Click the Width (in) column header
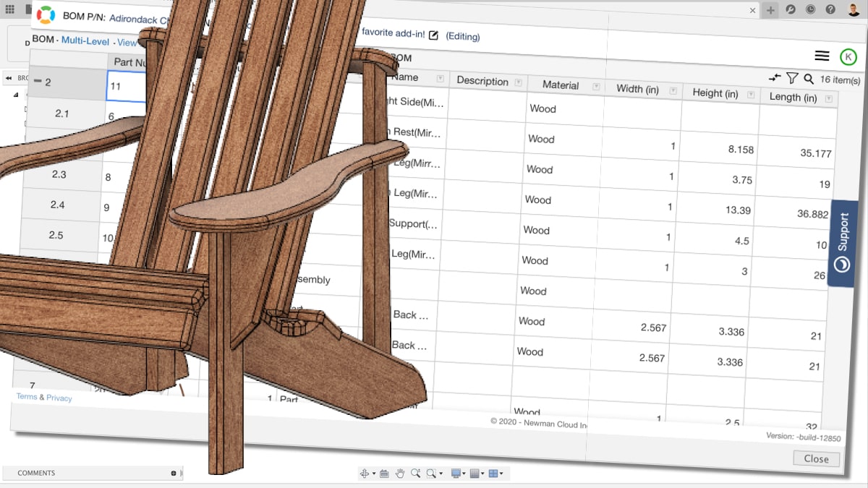 point(644,89)
